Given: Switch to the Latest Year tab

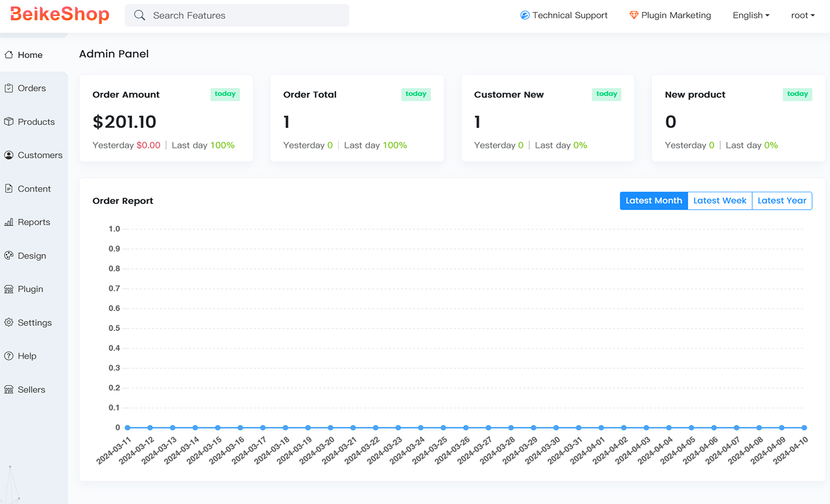Looking at the screenshot, I should (782, 200).
